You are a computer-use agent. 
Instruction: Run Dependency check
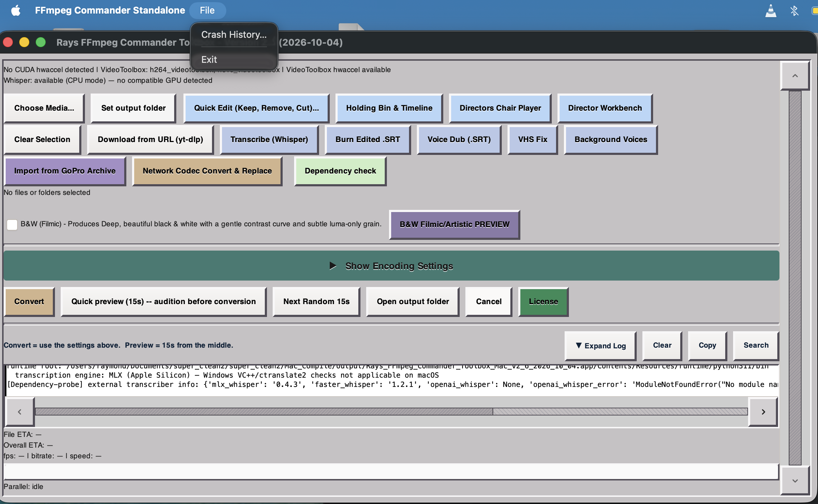click(340, 171)
